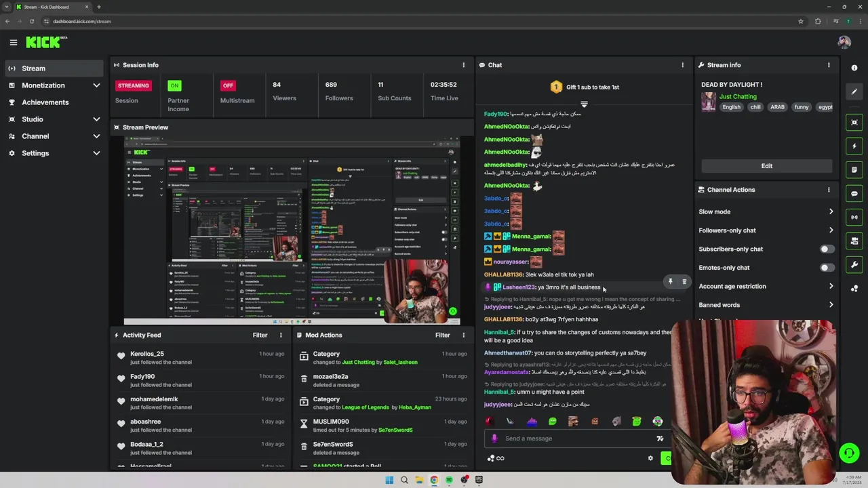Toggle the lightning activity feed panel icon
868x488 pixels.
tap(854, 146)
